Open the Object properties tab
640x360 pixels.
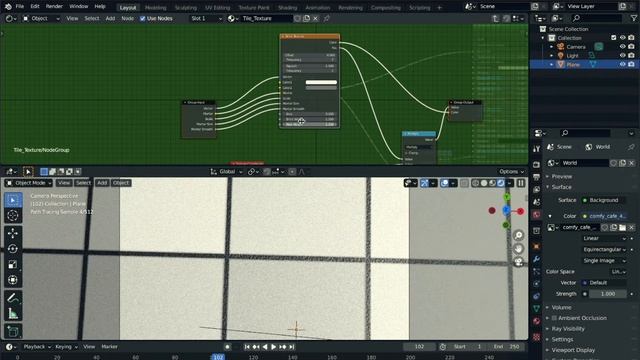tap(536, 247)
